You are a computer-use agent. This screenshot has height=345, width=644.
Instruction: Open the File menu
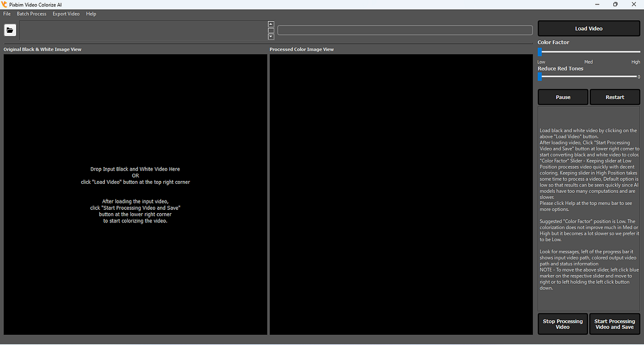pyautogui.click(x=7, y=13)
